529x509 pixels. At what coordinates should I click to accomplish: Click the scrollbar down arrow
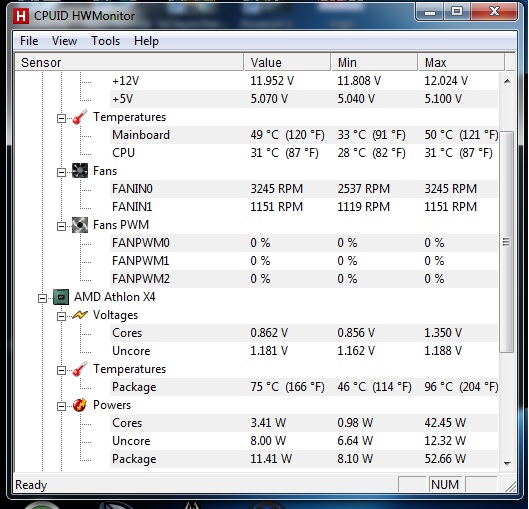pyautogui.click(x=507, y=463)
